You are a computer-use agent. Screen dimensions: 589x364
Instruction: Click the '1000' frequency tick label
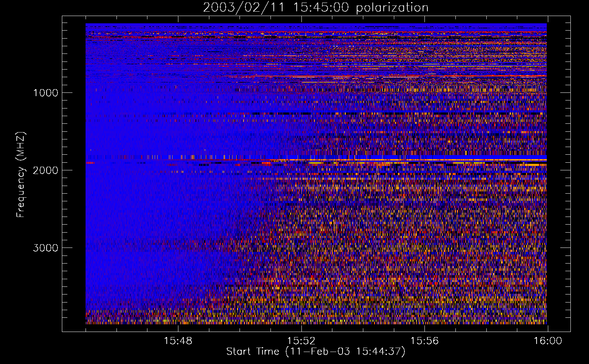tap(46, 93)
